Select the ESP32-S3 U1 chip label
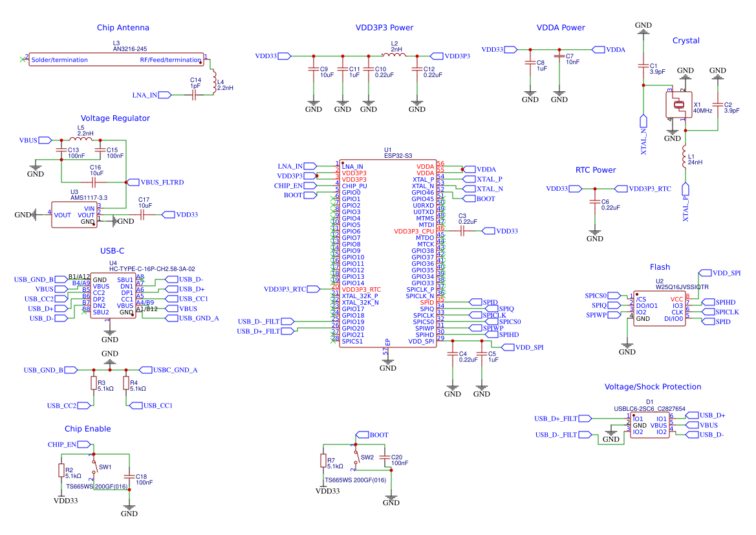This screenshot has width=756, height=535. tap(398, 153)
